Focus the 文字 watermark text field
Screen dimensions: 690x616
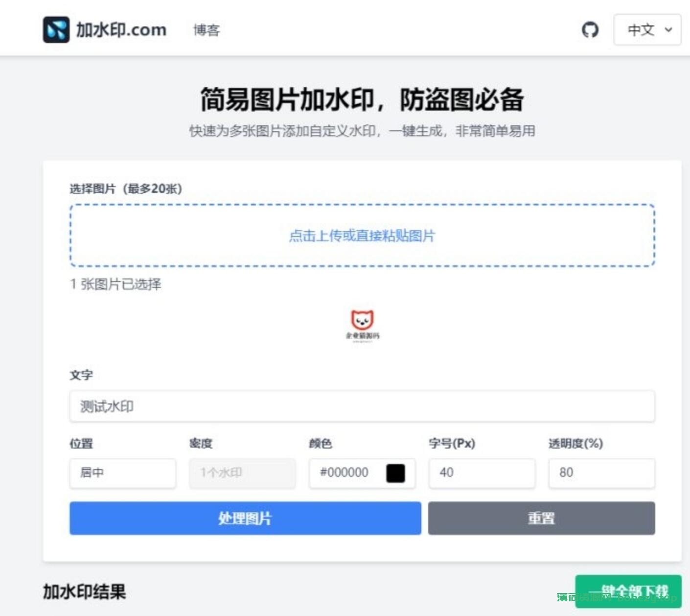(x=362, y=406)
